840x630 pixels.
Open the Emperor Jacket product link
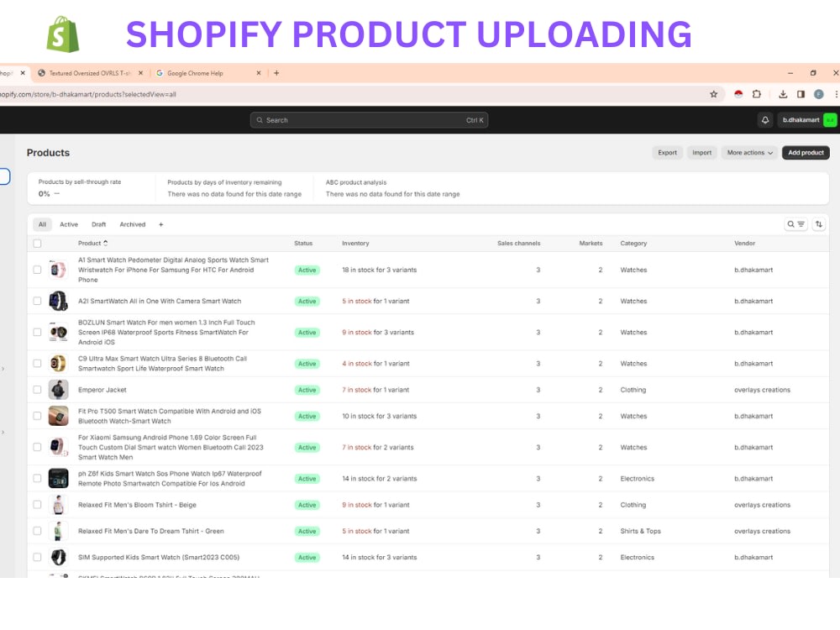pos(102,390)
